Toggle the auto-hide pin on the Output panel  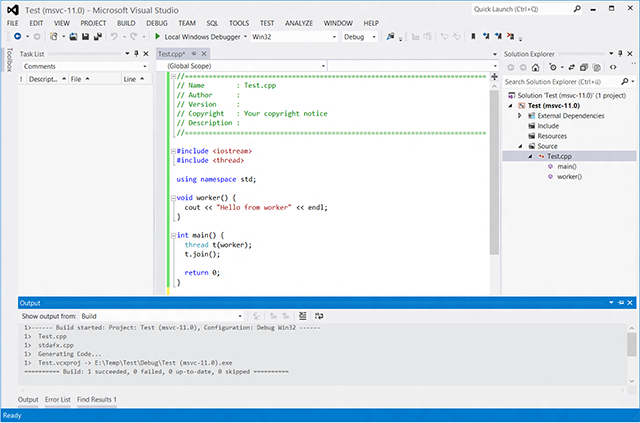(x=619, y=302)
